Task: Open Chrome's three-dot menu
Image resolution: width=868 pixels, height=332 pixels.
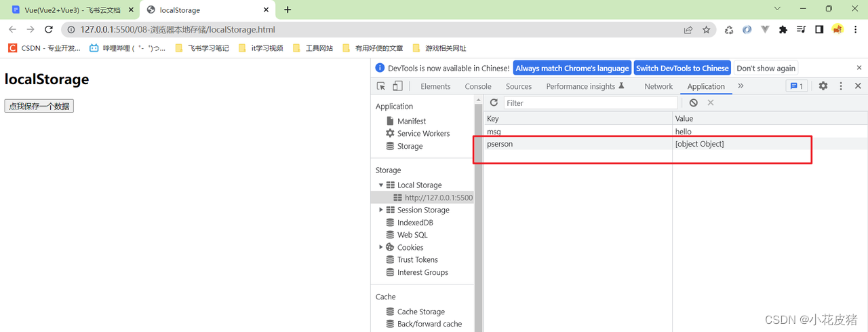Action: [856, 30]
